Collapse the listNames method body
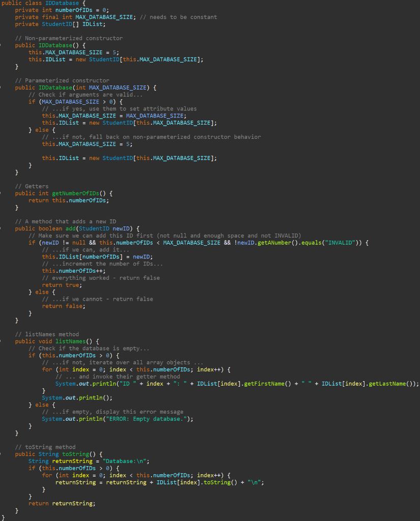The image size is (420, 521). [x=3, y=341]
